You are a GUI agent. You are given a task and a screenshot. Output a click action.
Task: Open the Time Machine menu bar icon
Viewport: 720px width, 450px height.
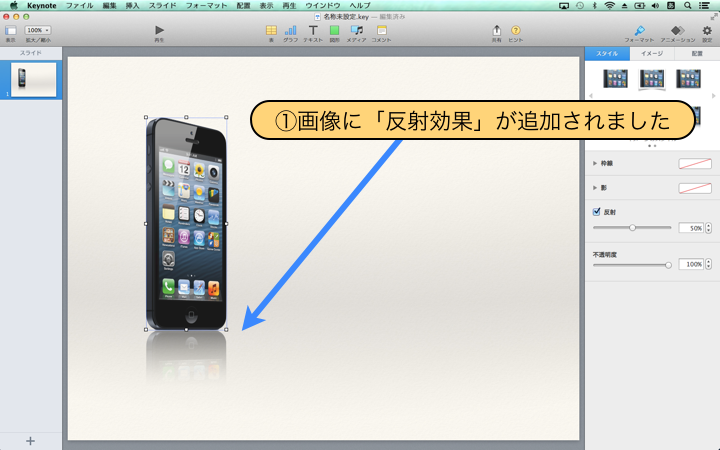click(580, 6)
